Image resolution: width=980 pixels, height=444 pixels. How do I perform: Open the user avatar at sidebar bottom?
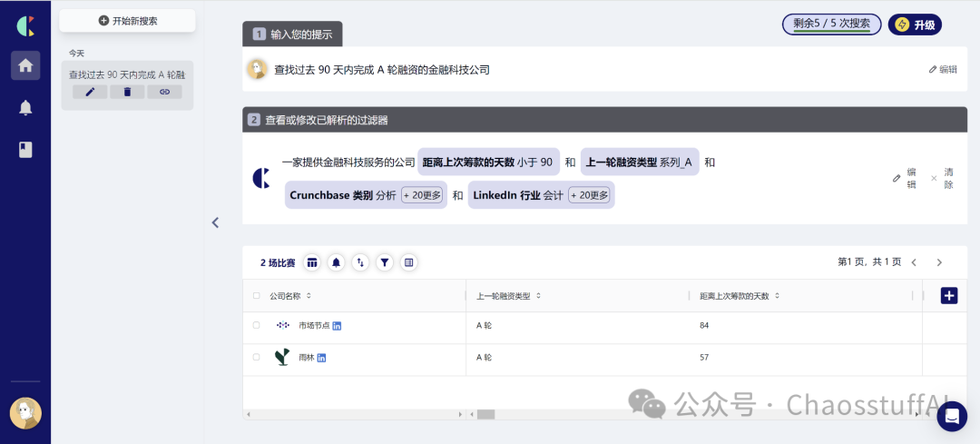[x=25, y=413]
